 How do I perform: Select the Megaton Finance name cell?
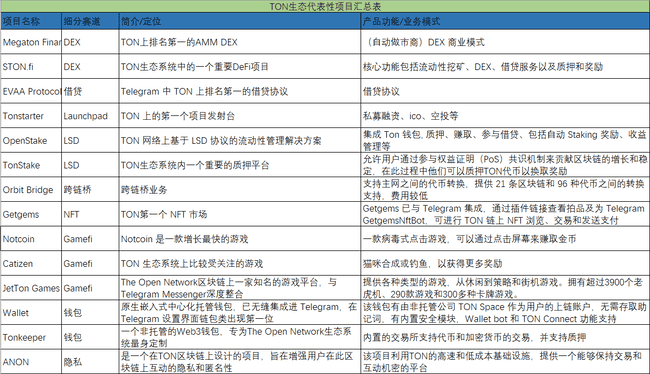click(31, 42)
